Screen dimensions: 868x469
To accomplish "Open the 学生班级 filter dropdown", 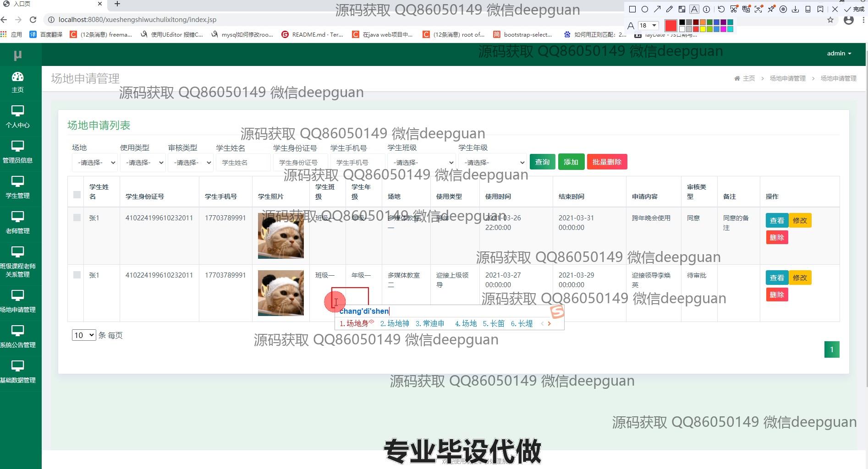I will (421, 163).
